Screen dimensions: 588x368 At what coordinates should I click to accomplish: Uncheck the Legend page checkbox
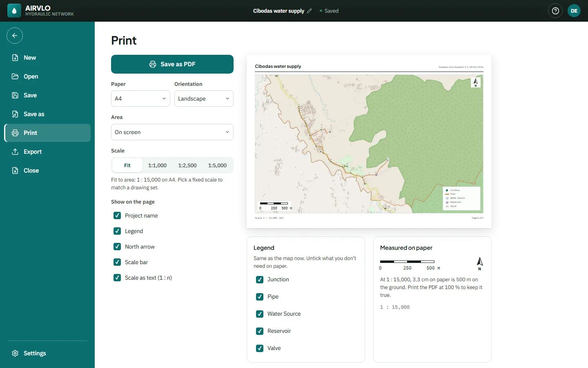click(117, 231)
